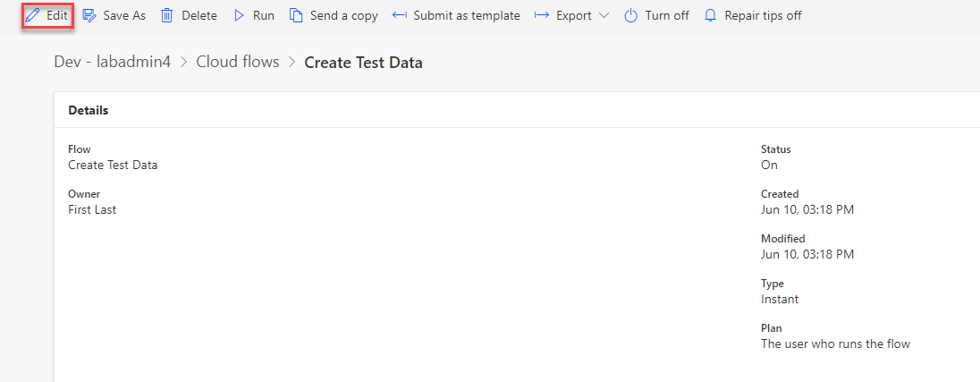
Task: Disable notifications via Repair tips off
Action: (762, 15)
